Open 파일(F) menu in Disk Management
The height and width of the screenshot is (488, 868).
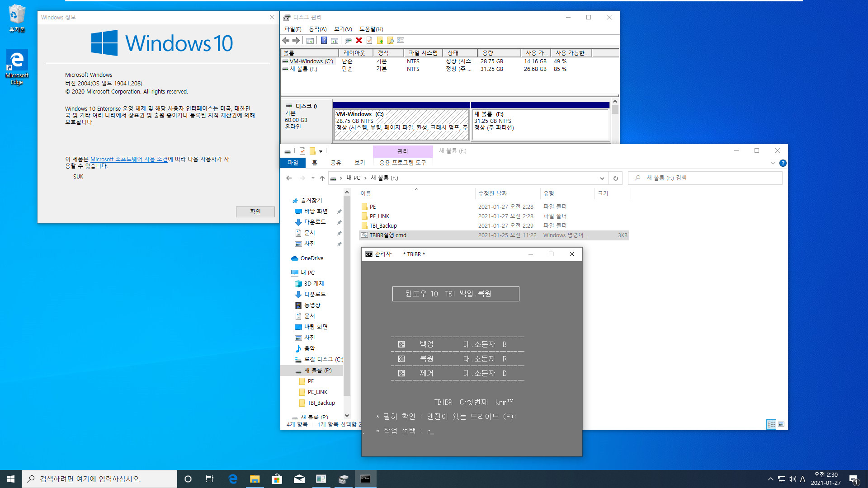tap(292, 29)
